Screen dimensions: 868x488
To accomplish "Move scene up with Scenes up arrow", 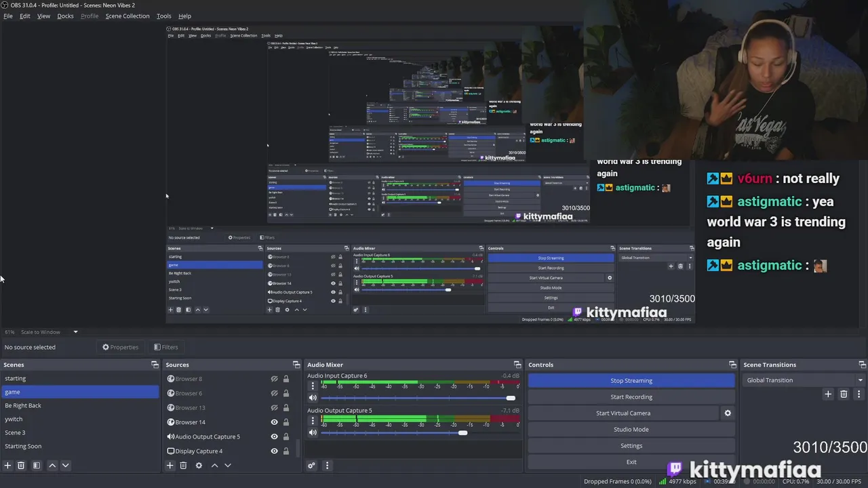I will [x=52, y=466].
